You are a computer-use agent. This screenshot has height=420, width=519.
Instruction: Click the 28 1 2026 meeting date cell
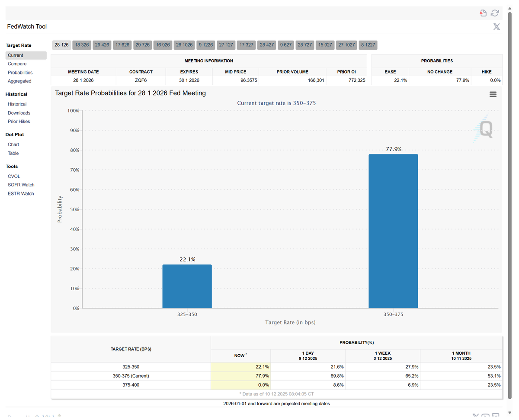click(83, 80)
